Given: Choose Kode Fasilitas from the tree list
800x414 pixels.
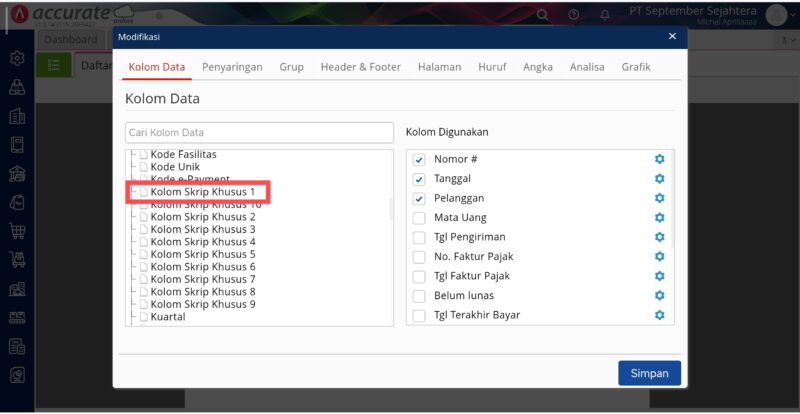Looking at the screenshot, I should 183,154.
